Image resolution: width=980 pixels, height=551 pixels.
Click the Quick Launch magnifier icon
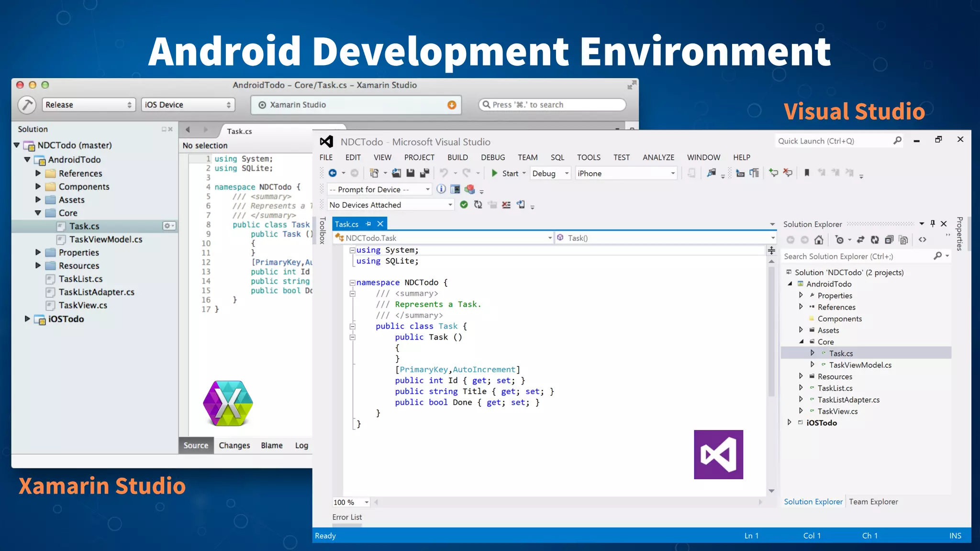point(897,141)
